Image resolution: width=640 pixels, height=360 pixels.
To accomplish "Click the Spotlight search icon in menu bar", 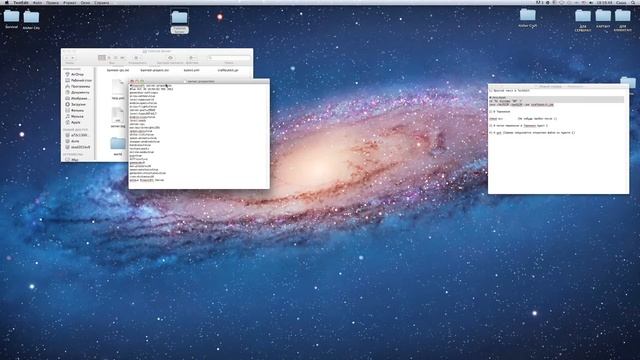I will click(x=634, y=2).
